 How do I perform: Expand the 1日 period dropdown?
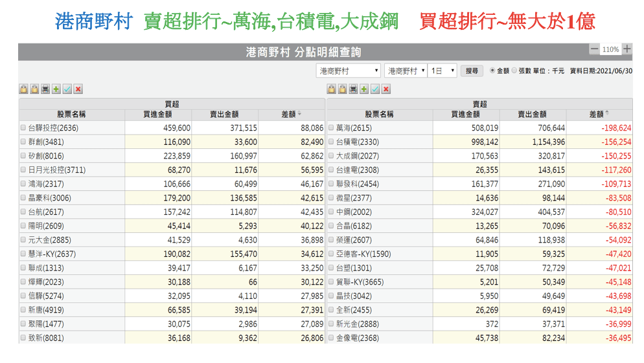click(443, 71)
